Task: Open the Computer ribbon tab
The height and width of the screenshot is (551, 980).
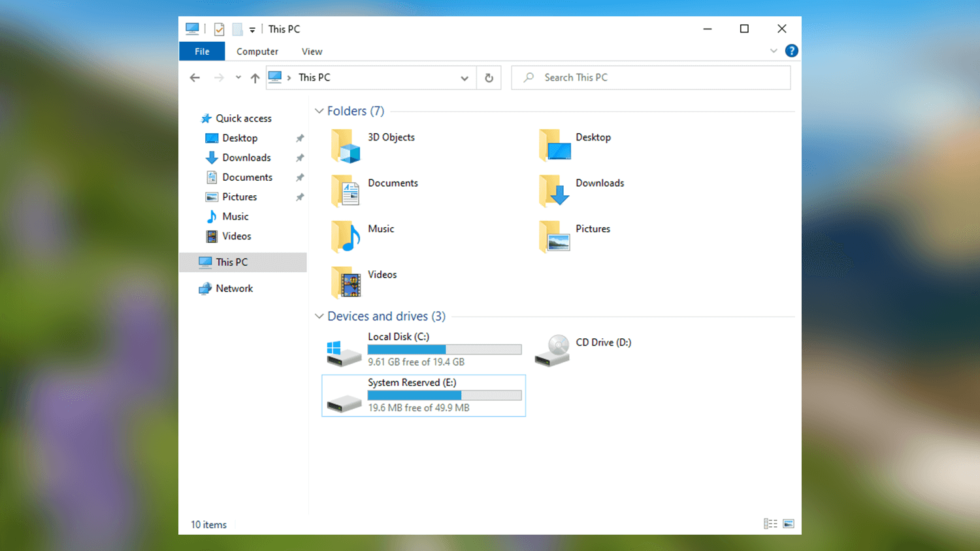Action: 257,51
